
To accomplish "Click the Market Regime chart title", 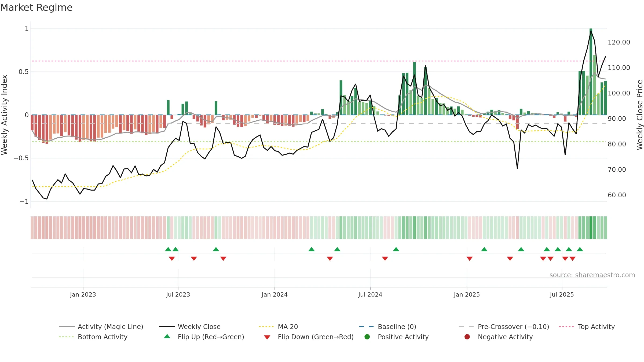I will pyautogui.click(x=36, y=8).
